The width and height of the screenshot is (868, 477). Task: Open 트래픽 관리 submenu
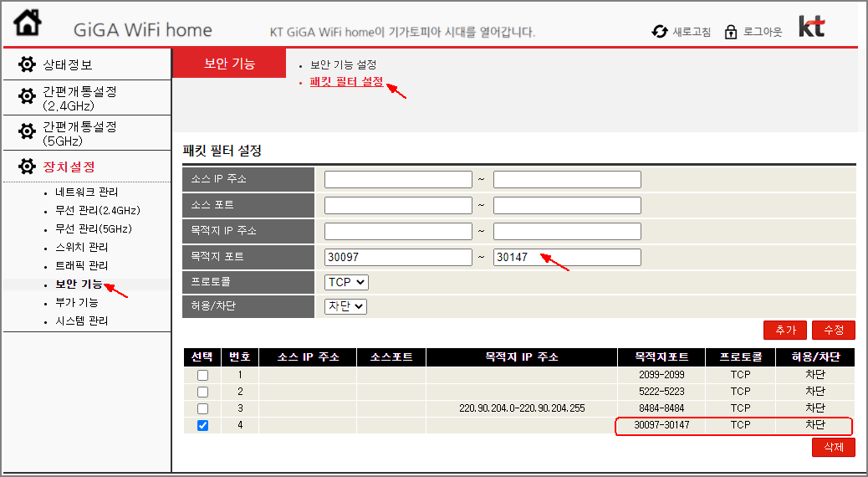pyautogui.click(x=81, y=265)
